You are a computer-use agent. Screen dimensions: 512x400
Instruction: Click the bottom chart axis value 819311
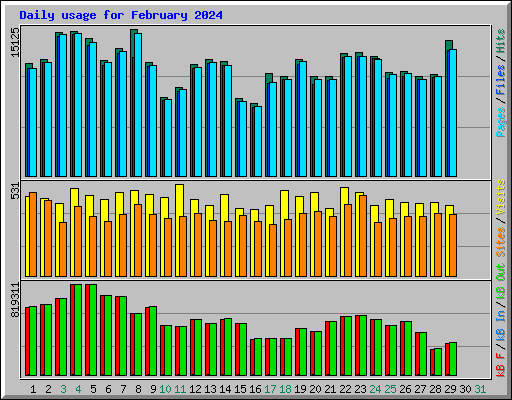point(15,300)
